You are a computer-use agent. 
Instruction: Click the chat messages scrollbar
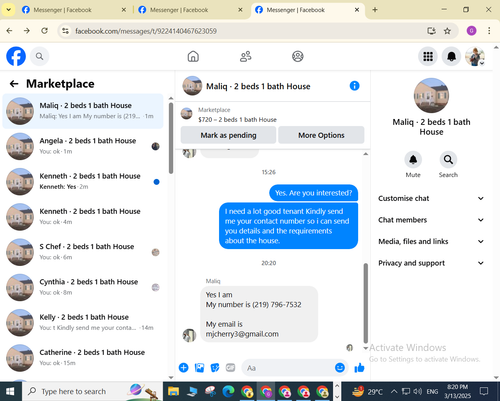[366, 303]
